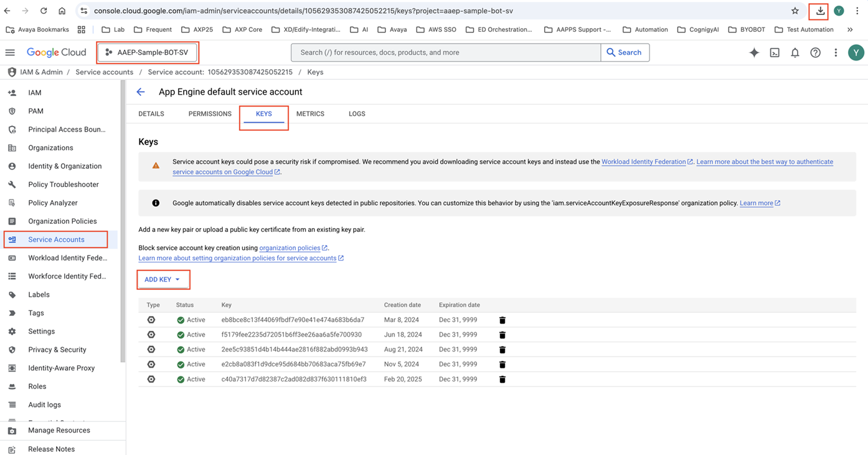Open the notifications bell
The width and height of the screenshot is (868, 455).
tap(795, 53)
